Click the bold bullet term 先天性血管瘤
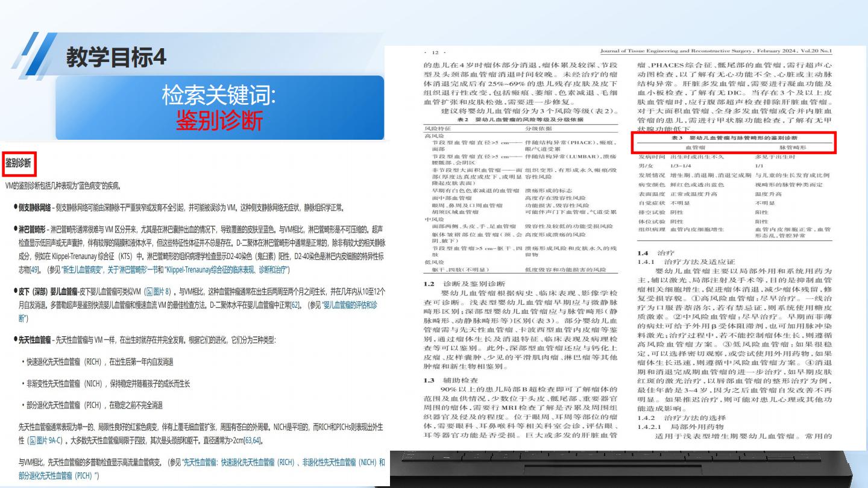868x488 pixels. pos(34,340)
